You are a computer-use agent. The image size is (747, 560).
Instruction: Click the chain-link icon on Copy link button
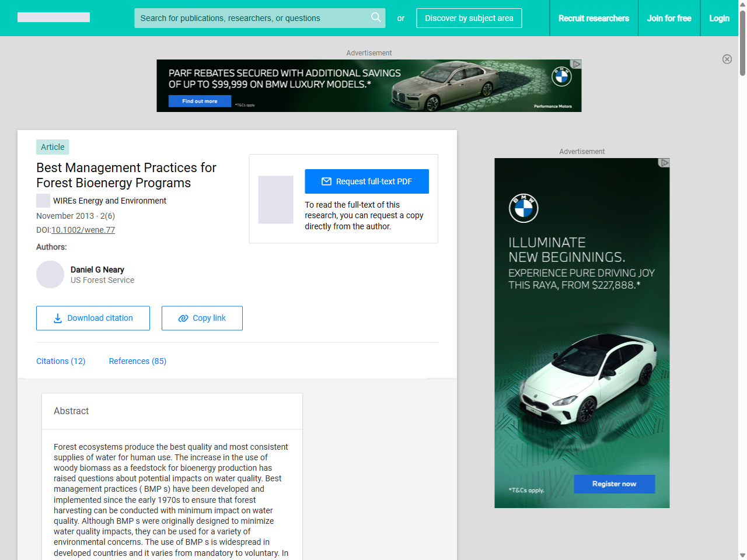pos(183,318)
